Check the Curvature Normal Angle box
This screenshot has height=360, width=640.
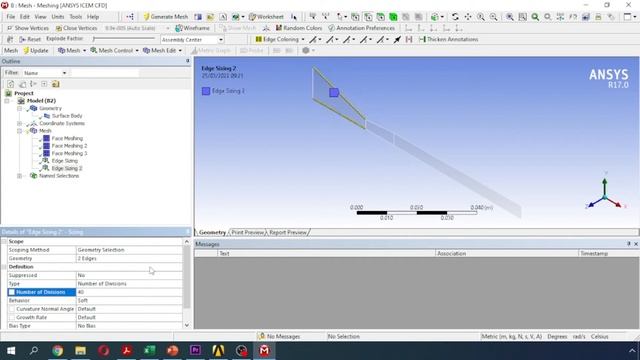tap(12, 309)
